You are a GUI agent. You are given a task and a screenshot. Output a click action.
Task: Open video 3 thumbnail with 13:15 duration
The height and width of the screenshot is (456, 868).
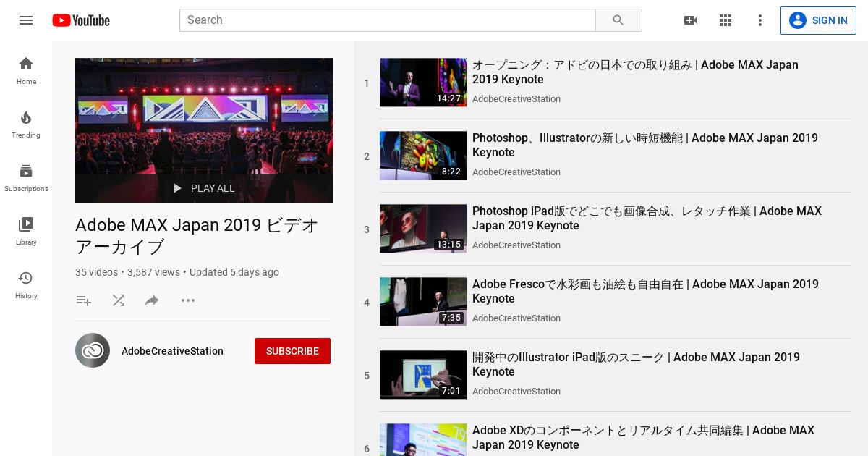[423, 229]
